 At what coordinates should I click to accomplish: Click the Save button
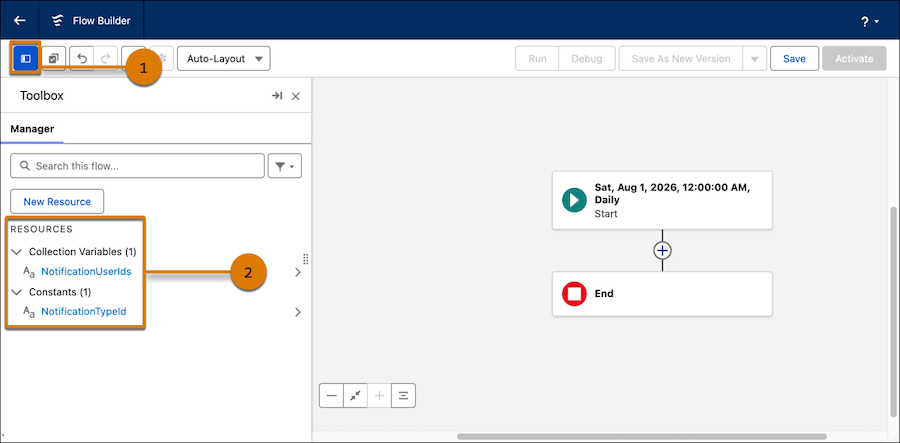[794, 59]
